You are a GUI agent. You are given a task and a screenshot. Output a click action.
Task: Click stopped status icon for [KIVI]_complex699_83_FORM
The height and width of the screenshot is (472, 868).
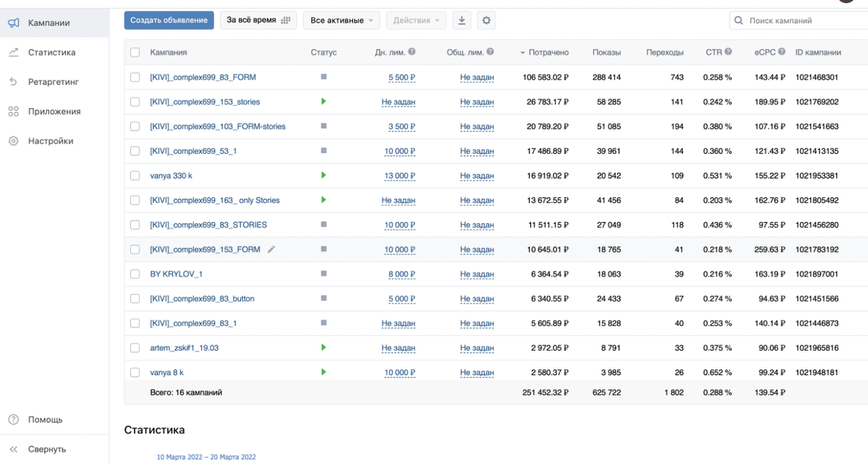(x=323, y=77)
